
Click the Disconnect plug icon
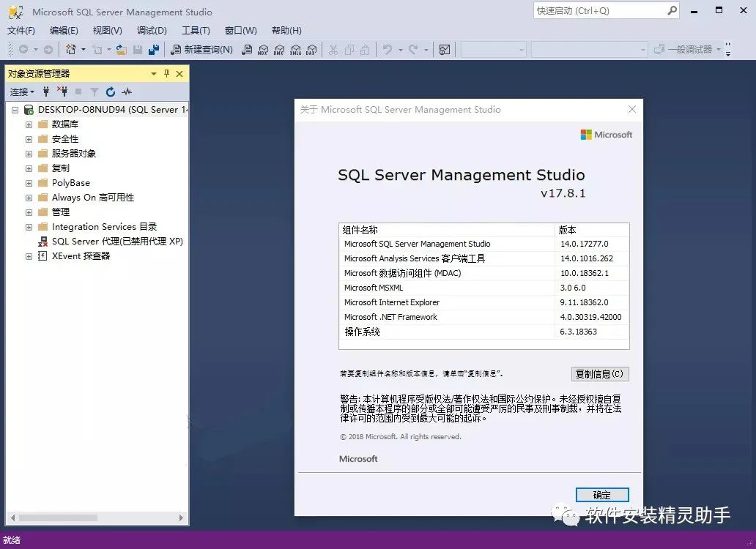tap(62, 91)
